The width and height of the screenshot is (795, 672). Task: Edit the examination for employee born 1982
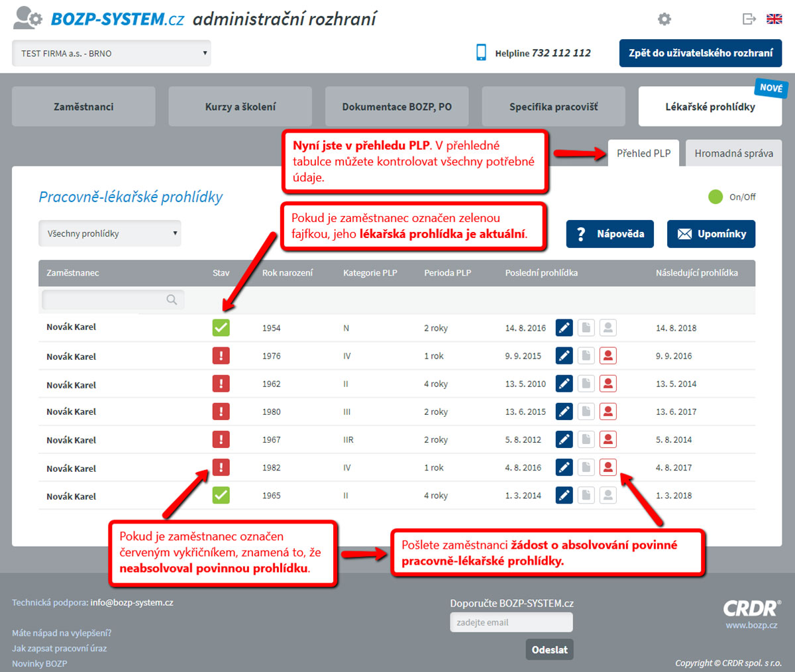pos(564,467)
